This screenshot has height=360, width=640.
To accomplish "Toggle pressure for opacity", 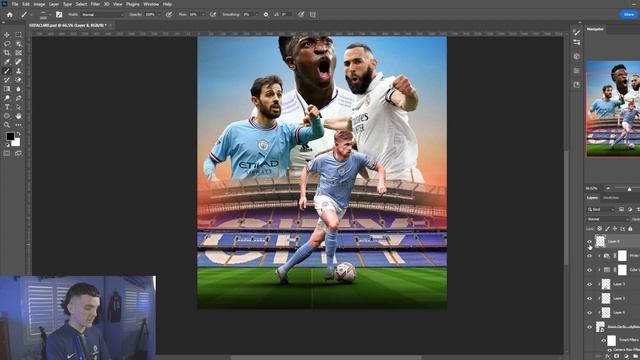I will (x=169, y=14).
